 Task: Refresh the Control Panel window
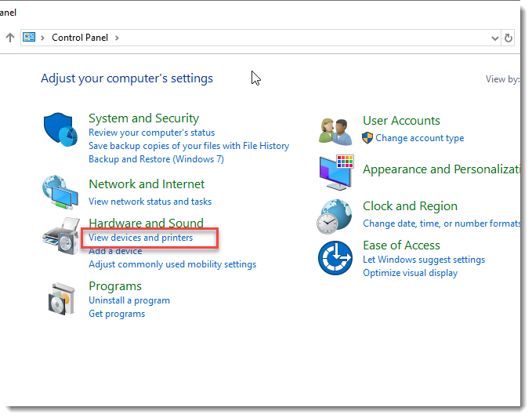(x=508, y=38)
